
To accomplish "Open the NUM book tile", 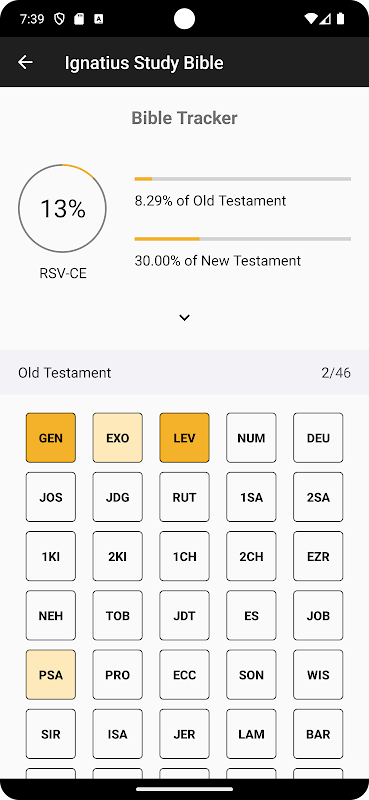I will (251, 438).
